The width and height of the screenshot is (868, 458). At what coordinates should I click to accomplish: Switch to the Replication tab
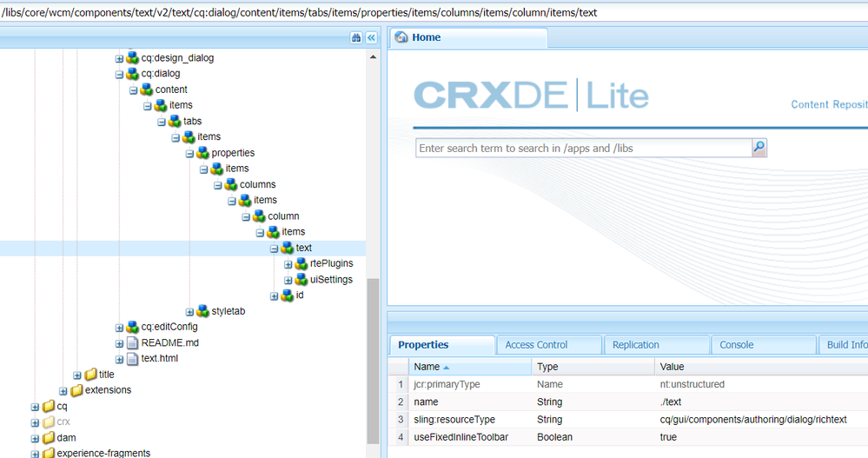click(635, 345)
